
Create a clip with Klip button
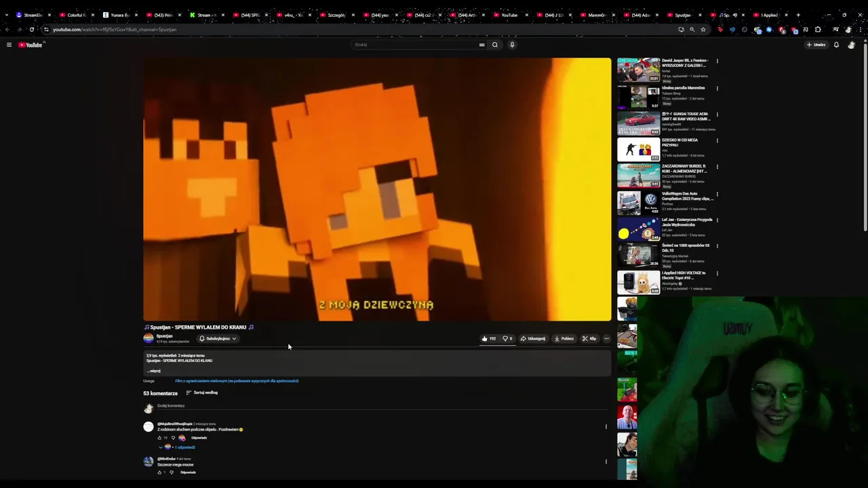point(589,339)
